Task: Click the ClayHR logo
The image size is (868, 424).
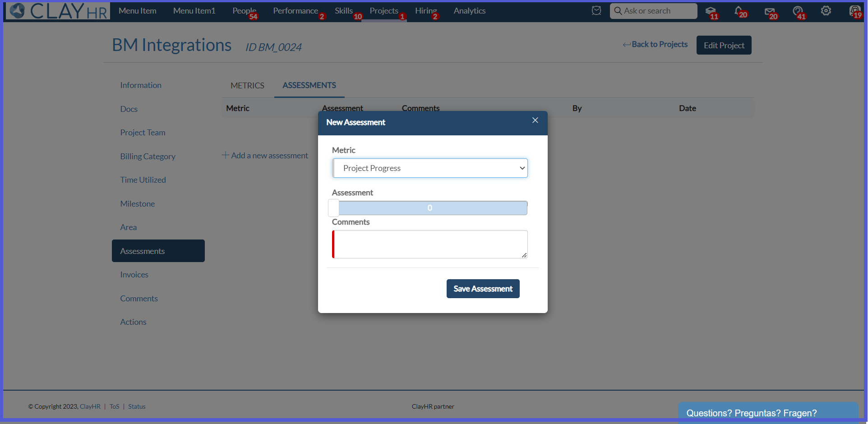Action: [x=58, y=11]
